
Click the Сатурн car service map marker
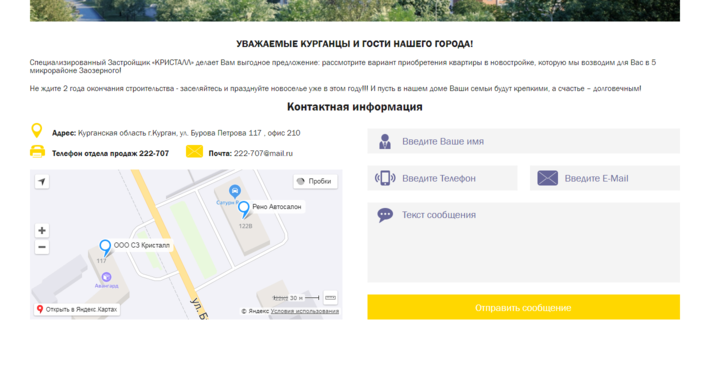234,191
